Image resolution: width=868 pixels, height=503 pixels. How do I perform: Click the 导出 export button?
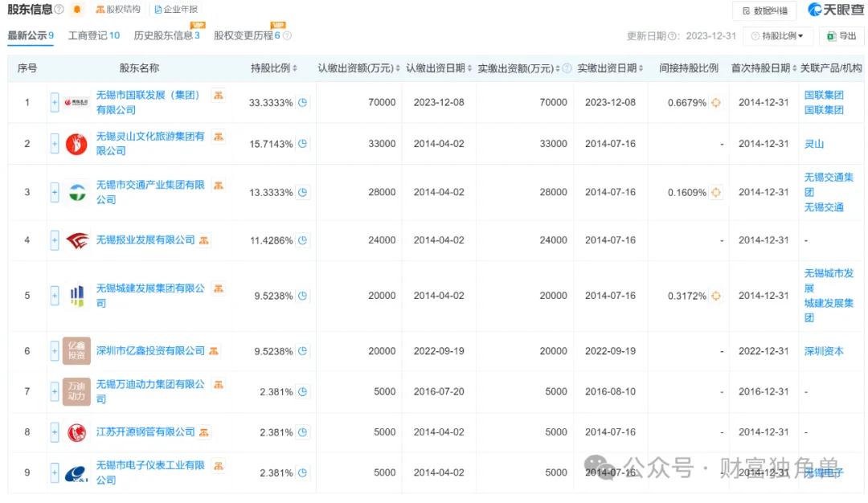pyautogui.click(x=841, y=36)
